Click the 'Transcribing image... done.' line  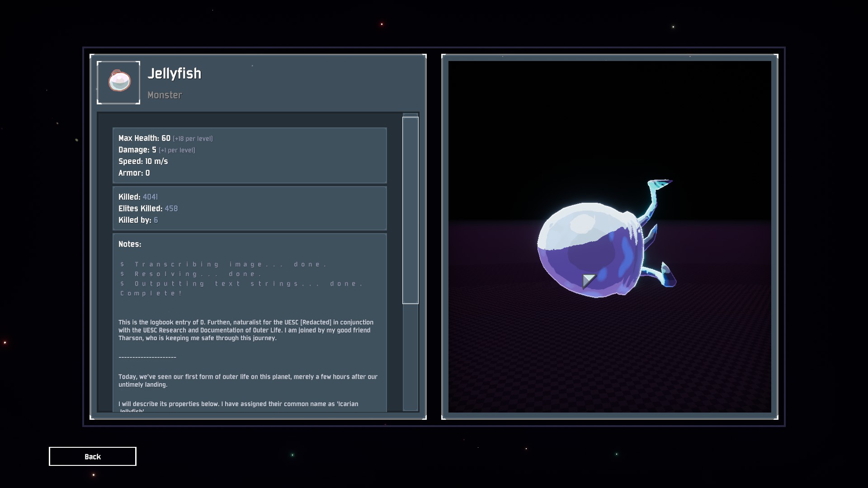[x=224, y=264]
